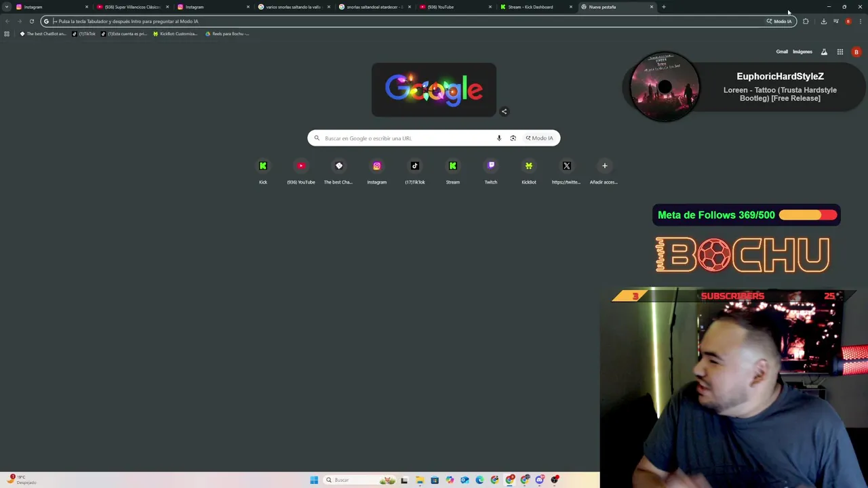Open Search Labs flask icon
This screenshot has width=868, height=488.
824,52
